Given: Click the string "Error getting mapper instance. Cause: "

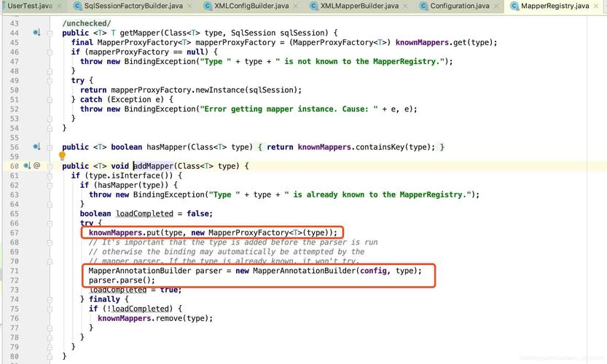Looking at the screenshot, I should click(289, 109).
